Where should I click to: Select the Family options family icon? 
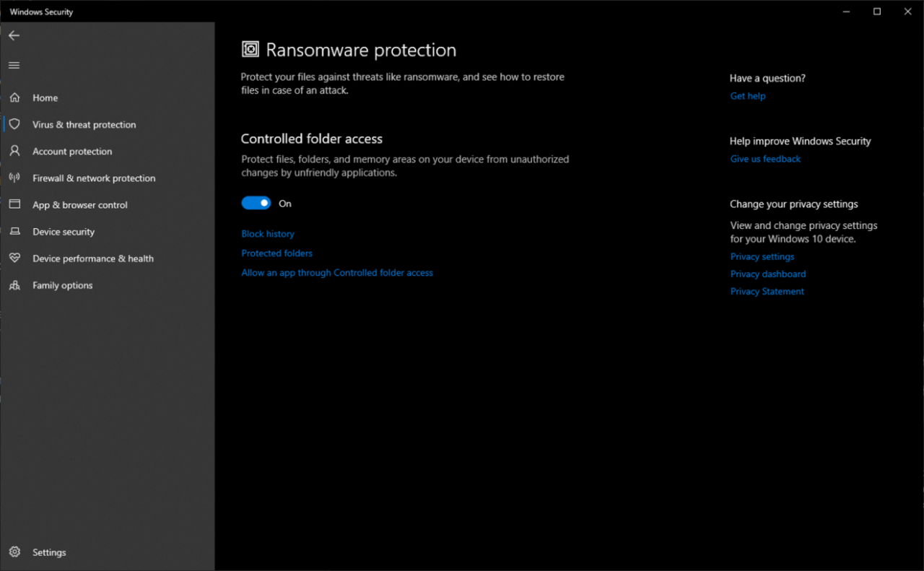coord(14,285)
